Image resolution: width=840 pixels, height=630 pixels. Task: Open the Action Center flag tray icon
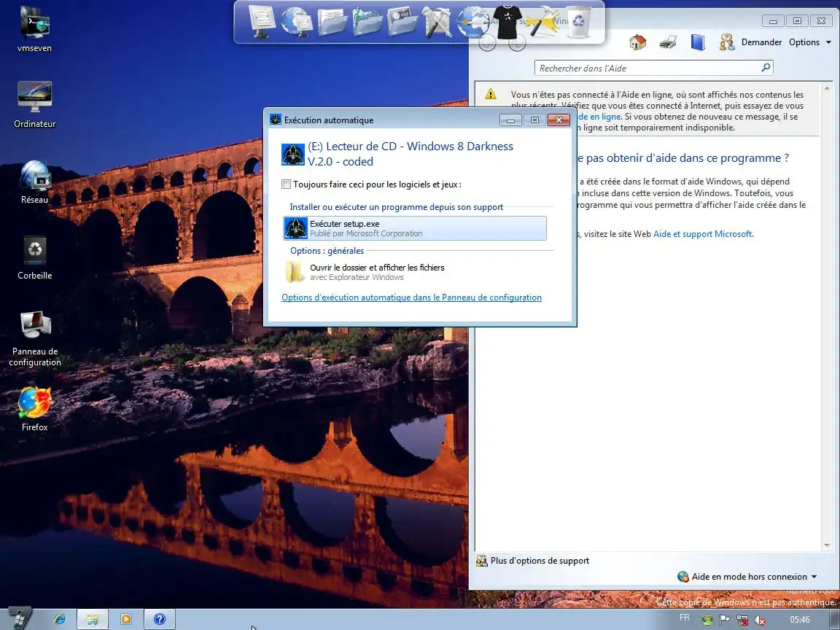coord(724,620)
